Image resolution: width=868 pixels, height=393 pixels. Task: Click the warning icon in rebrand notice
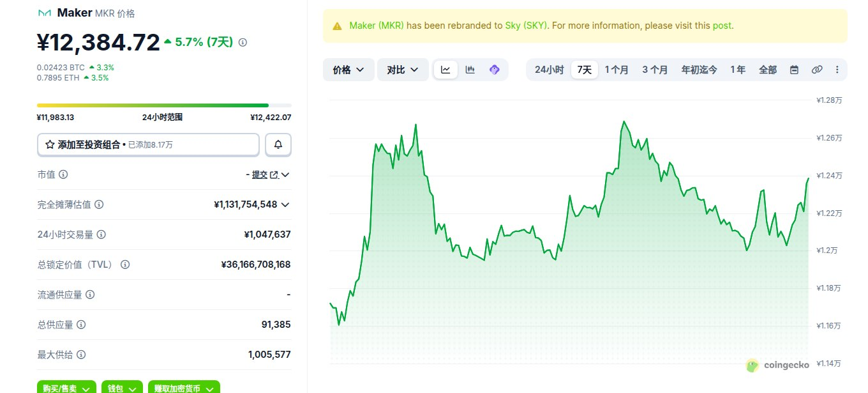[x=337, y=26]
